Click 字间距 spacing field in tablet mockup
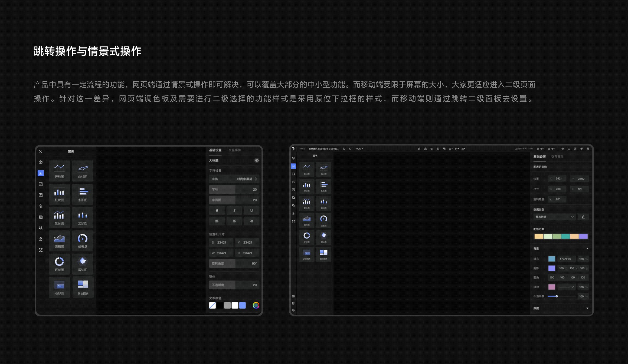 click(x=234, y=200)
